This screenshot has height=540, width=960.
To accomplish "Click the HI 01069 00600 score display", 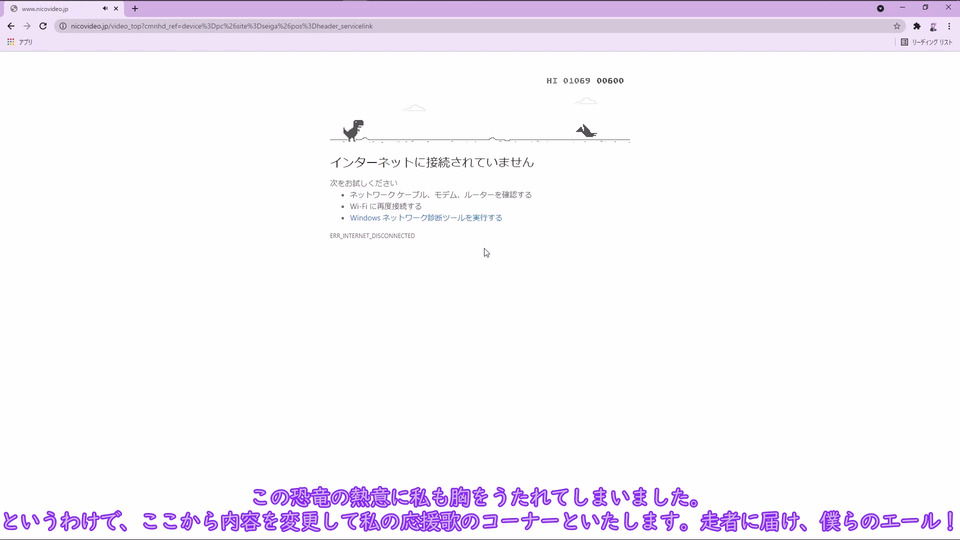I will [x=585, y=81].
